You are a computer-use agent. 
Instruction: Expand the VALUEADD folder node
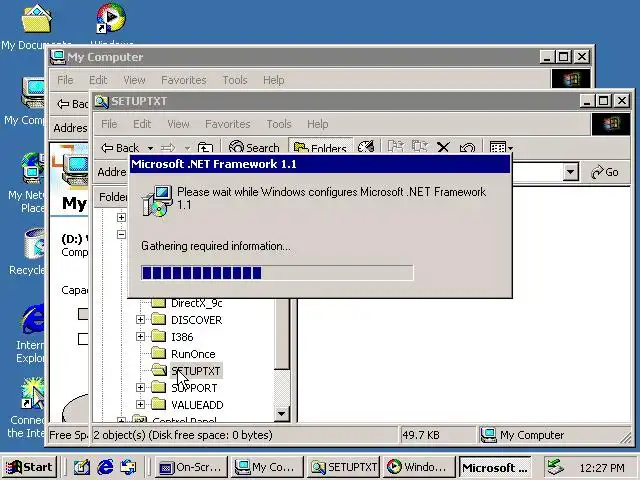[140, 404]
